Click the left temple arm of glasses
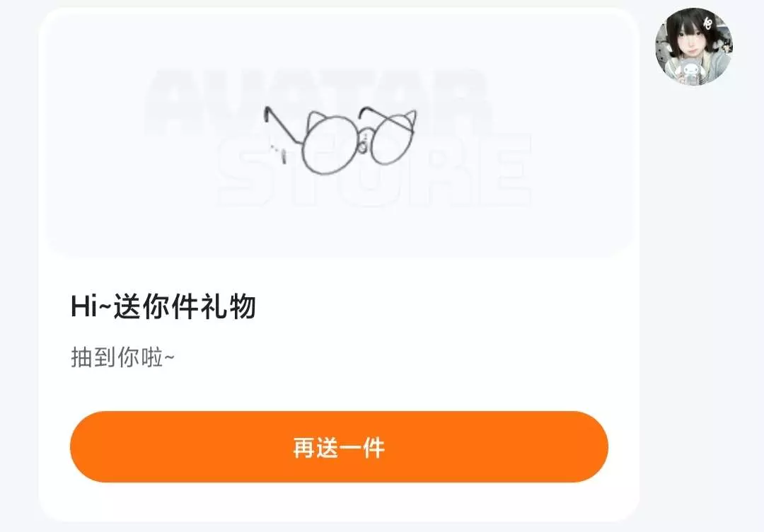 point(282,125)
